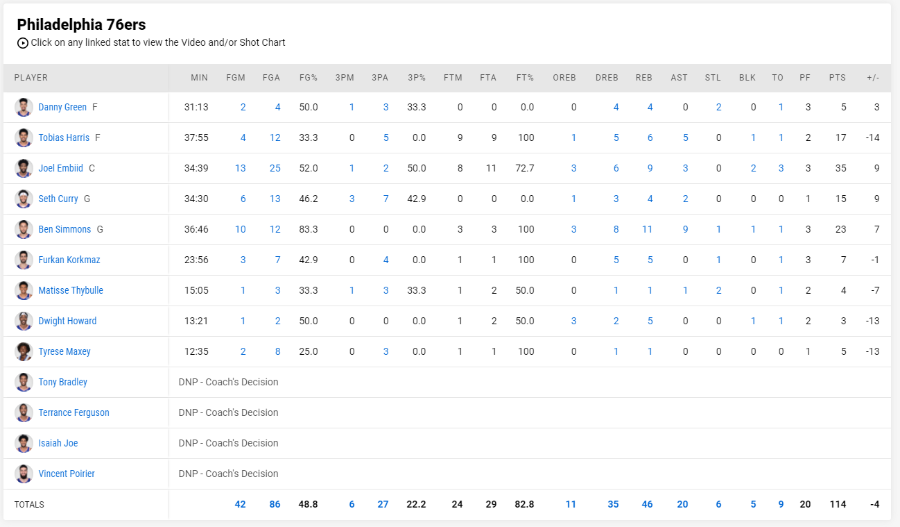
Task: Click the FT% column header
Action: click(x=525, y=78)
